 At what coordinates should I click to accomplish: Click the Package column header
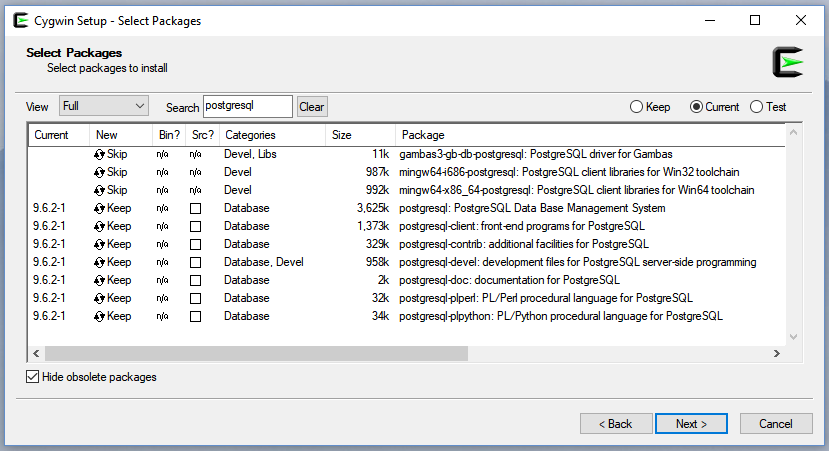(590, 135)
